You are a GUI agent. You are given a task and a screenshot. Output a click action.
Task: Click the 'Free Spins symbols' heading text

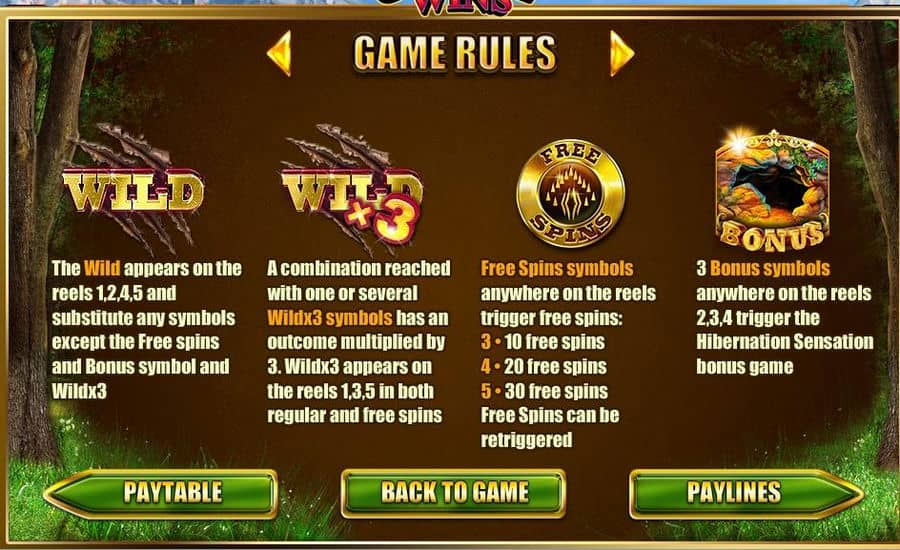click(557, 268)
